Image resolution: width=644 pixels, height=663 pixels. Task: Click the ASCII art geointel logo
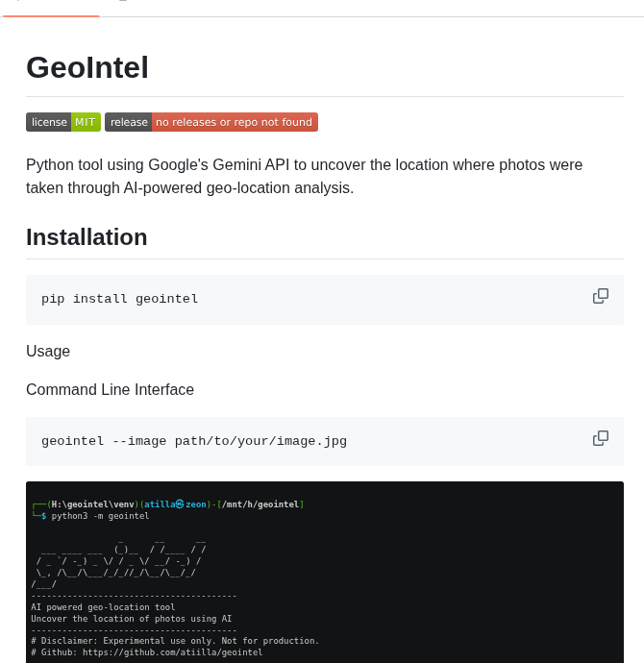[118, 560]
